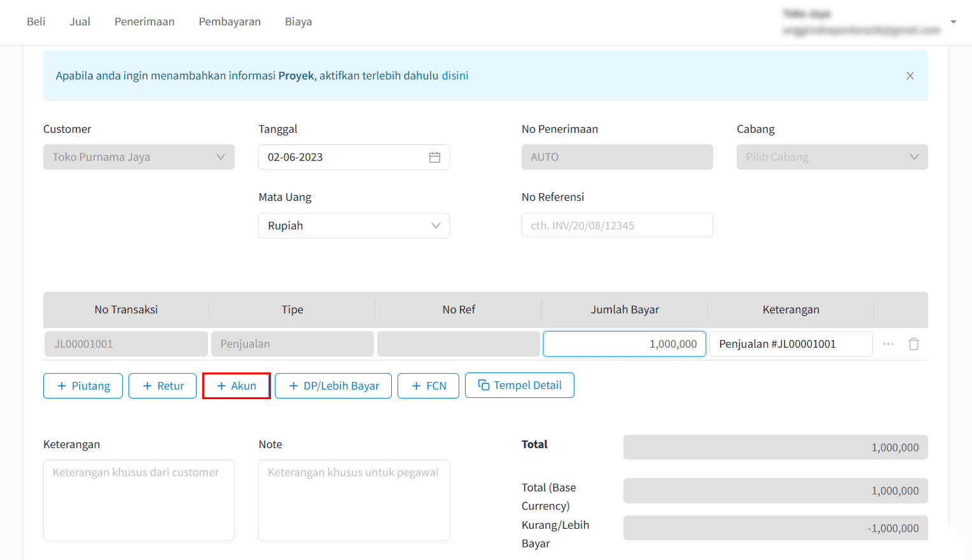This screenshot has width=972, height=560.
Task: Add a Retur line
Action: click(162, 386)
